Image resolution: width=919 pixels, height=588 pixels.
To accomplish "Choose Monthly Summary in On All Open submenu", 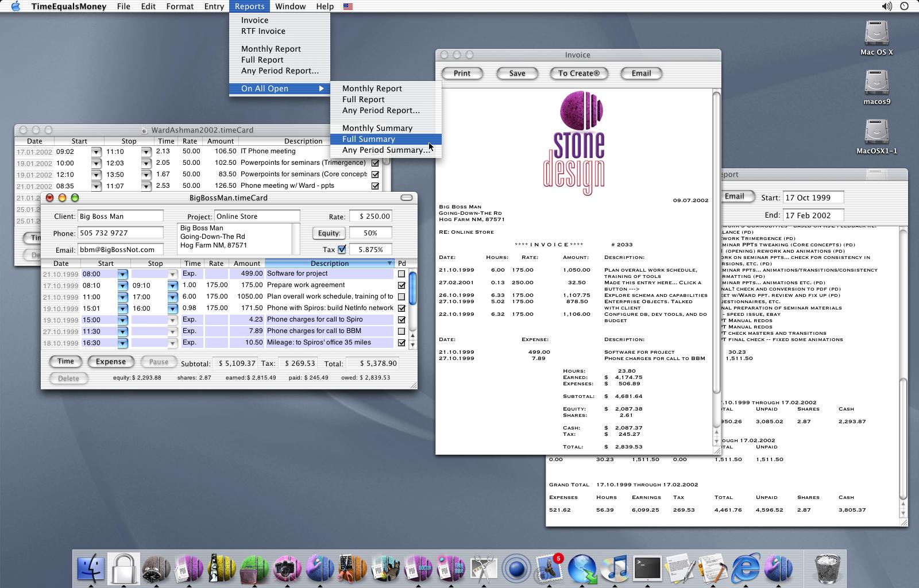I will click(386, 128).
